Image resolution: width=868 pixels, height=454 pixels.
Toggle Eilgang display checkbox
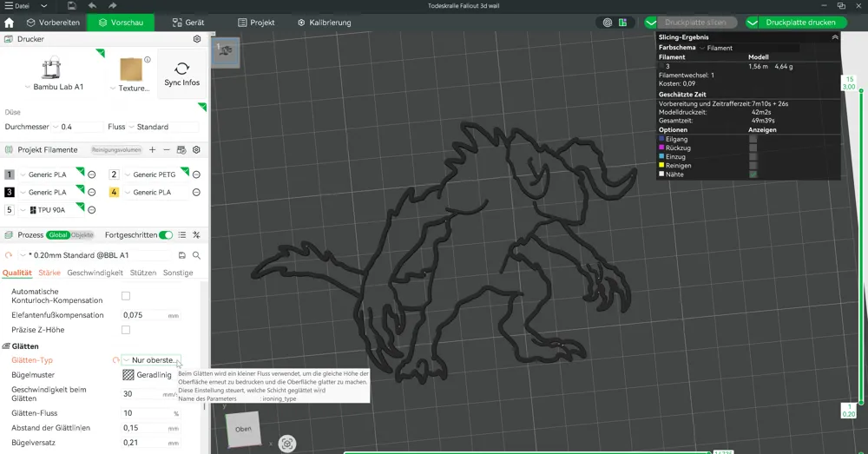[753, 139]
